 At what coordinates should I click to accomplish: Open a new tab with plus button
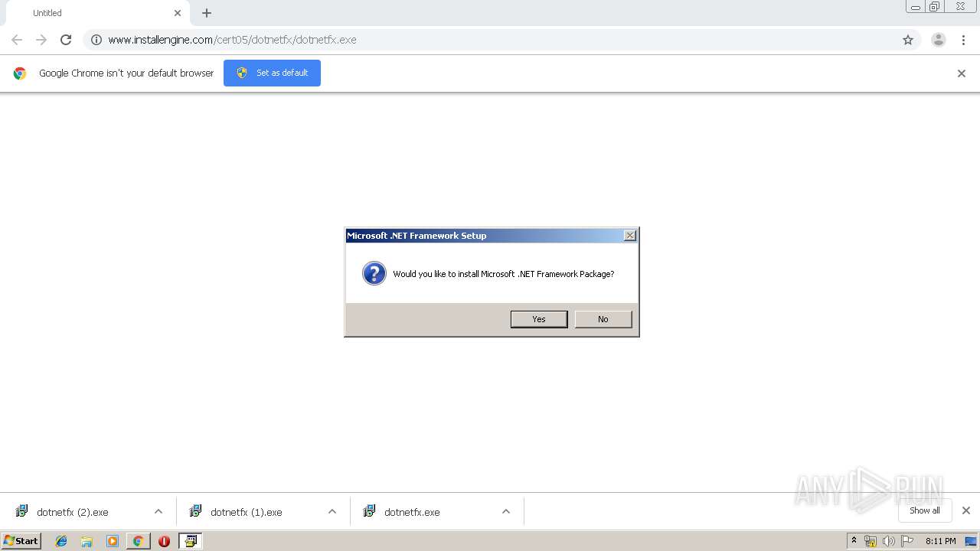[207, 13]
